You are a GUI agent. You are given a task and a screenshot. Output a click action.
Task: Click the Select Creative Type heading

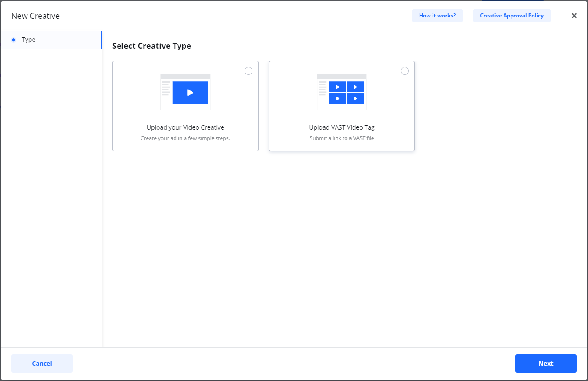point(151,46)
